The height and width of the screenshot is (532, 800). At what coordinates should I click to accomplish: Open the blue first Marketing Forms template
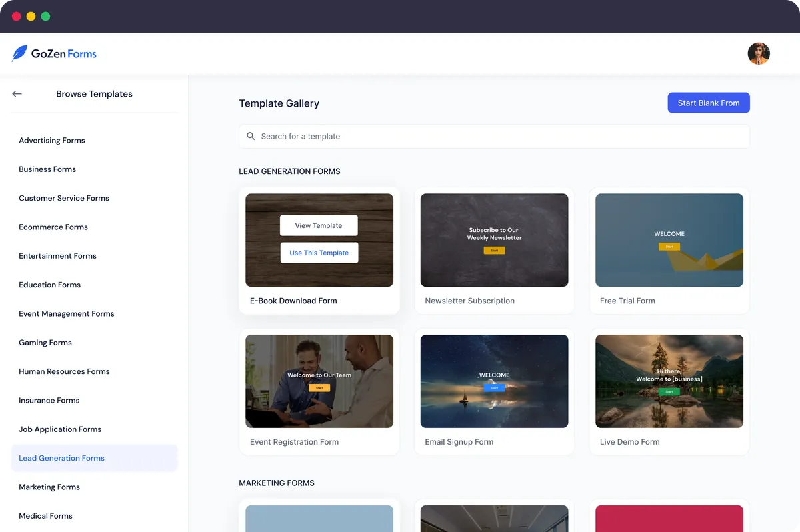pos(319,519)
